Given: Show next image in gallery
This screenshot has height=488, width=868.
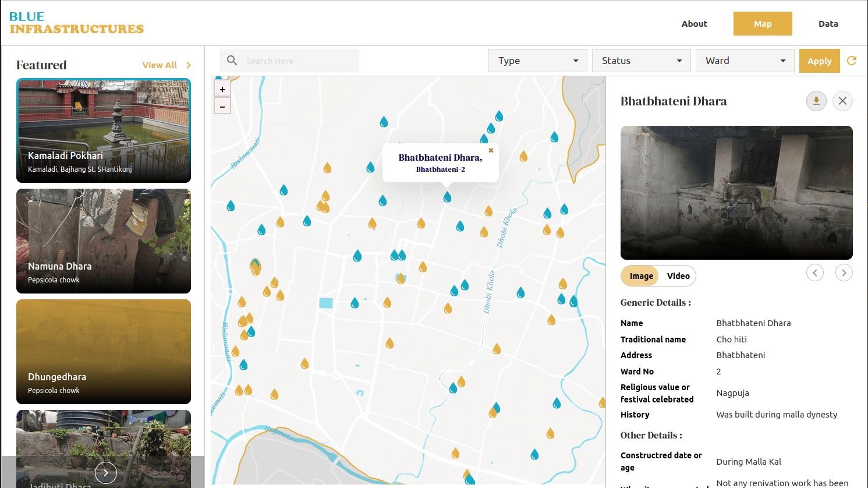Looking at the screenshot, I should [844, 273].
